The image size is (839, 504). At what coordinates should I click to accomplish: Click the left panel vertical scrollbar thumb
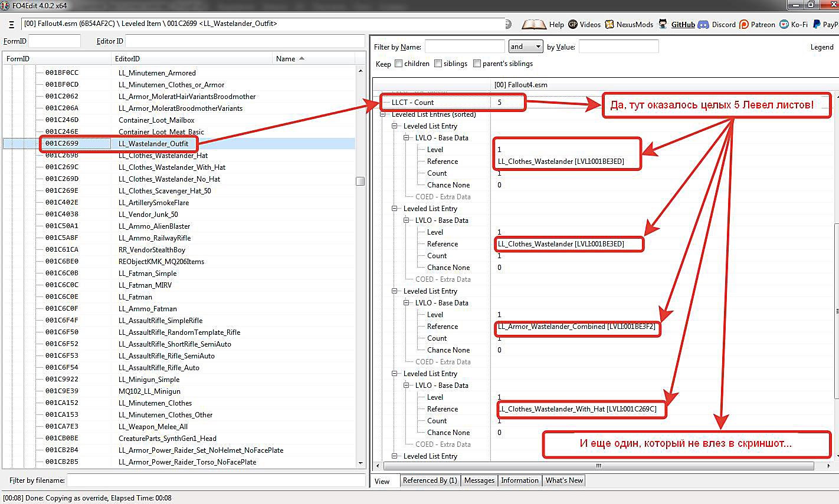[x=360, y=181]
